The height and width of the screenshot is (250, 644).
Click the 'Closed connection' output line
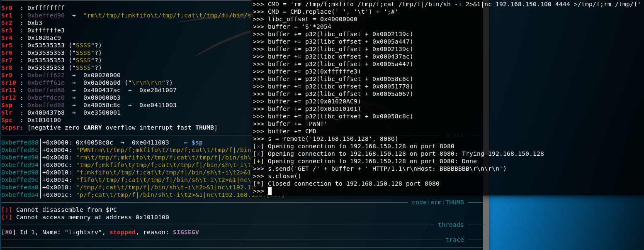[346, 184]
